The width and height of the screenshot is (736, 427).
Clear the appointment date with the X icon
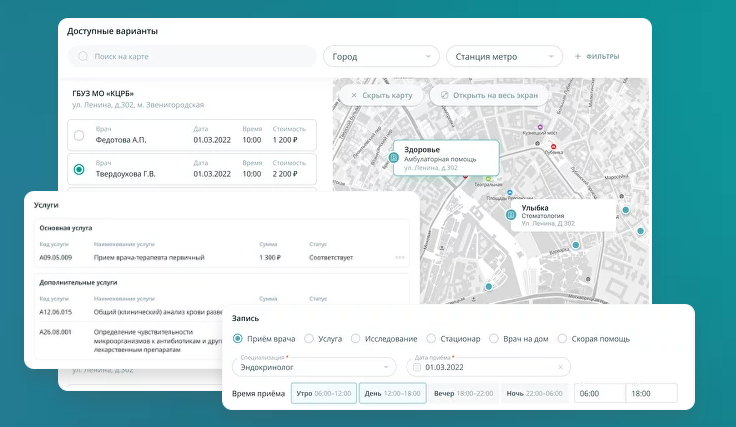(x=560, y=367)
